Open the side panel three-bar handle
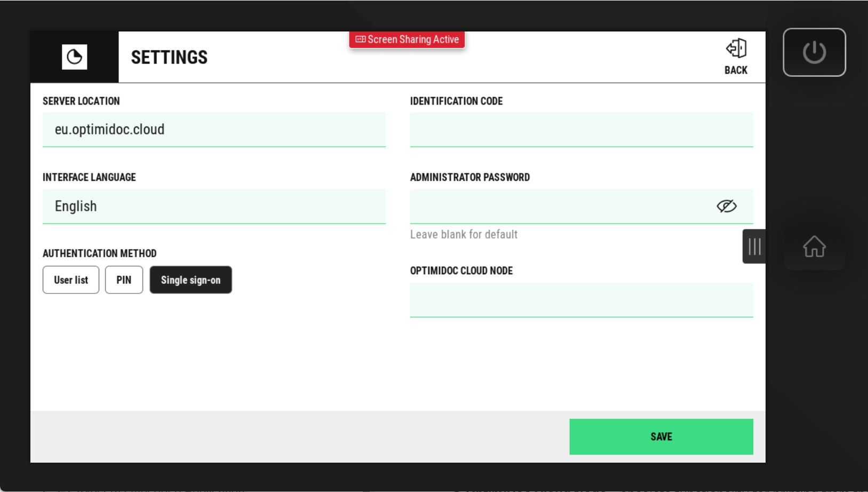Viewport: 868px width, 492px height. click(x=754, y=247)
